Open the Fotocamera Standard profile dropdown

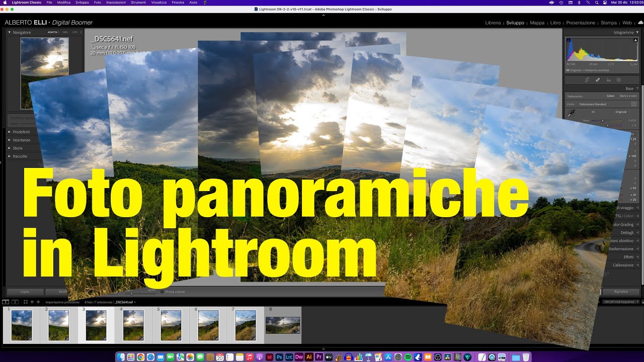(x=594, y=104)
